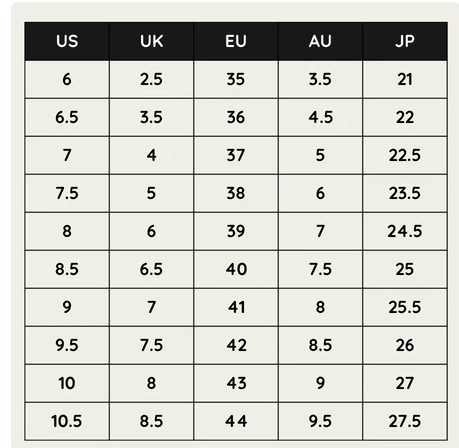Screen dimensions: 459x448
Task: Click the EU column header
Action: 236,41
